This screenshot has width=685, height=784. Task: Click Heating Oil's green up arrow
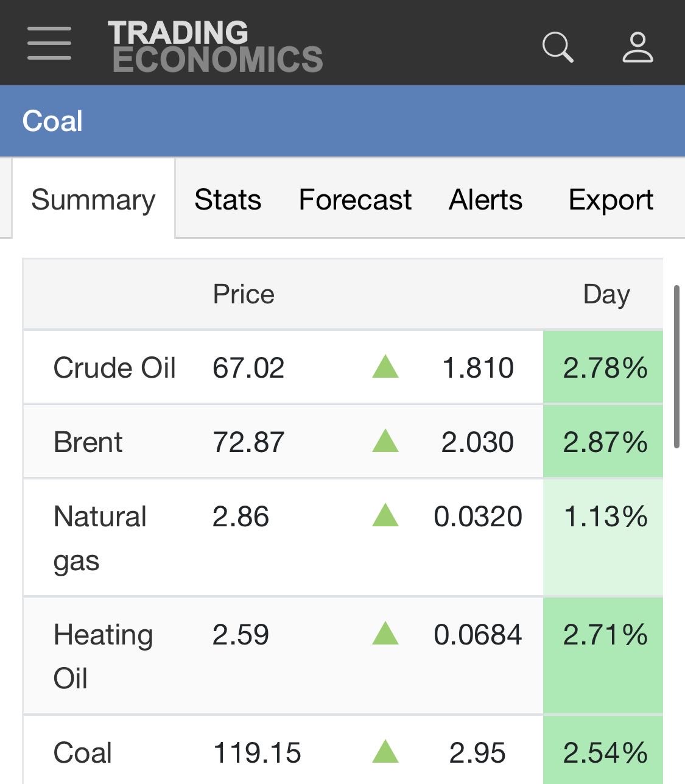coord(385,634)
